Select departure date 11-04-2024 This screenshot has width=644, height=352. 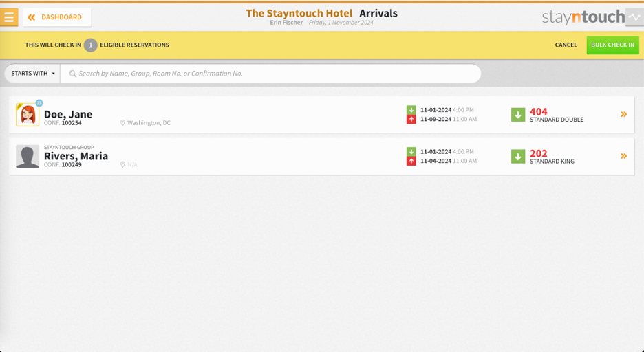coord(436,161)
